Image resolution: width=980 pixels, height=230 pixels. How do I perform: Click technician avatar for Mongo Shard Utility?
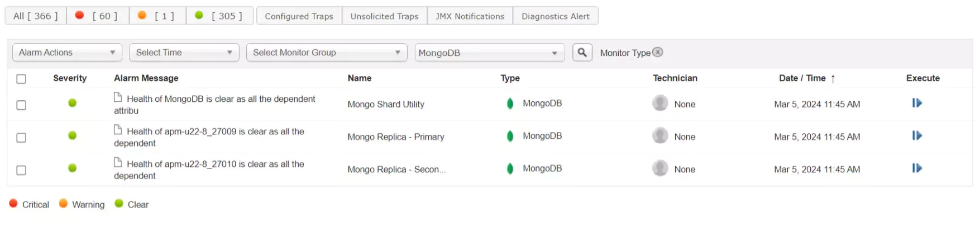pyautogui.click(x=660, y=104)
